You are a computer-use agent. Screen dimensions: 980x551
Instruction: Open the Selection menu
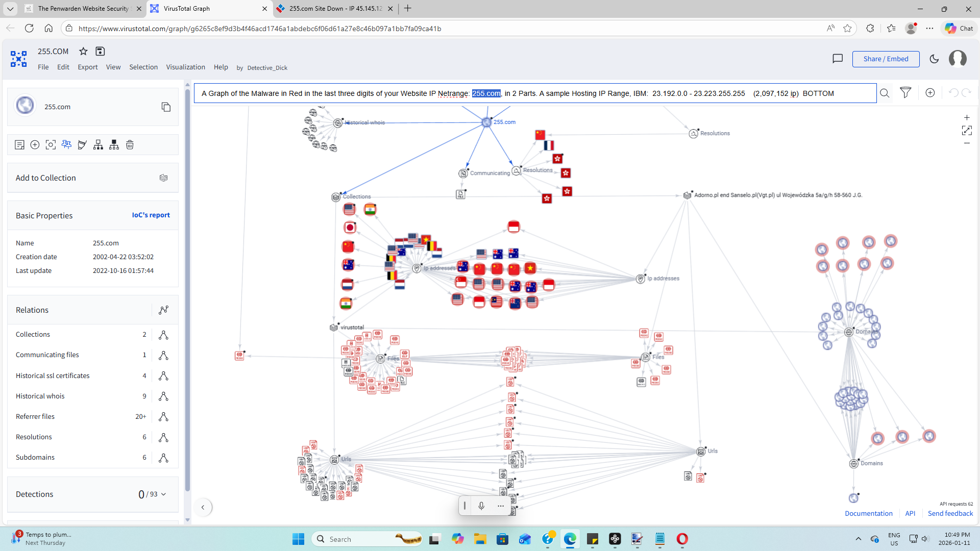click(x=143, y=67)
